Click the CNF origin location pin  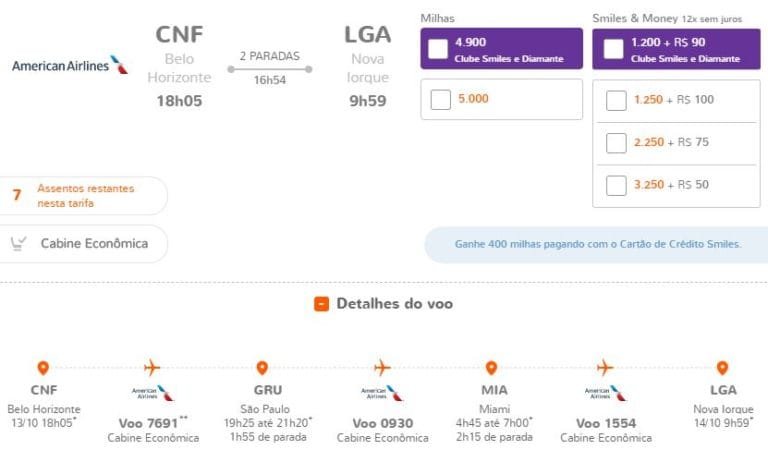coord(43,368)
